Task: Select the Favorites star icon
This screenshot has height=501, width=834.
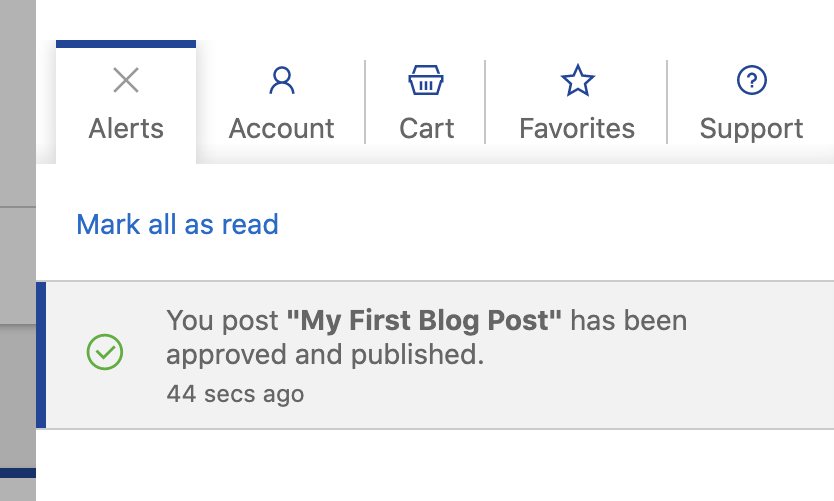Action: click(x=578, y=80)
